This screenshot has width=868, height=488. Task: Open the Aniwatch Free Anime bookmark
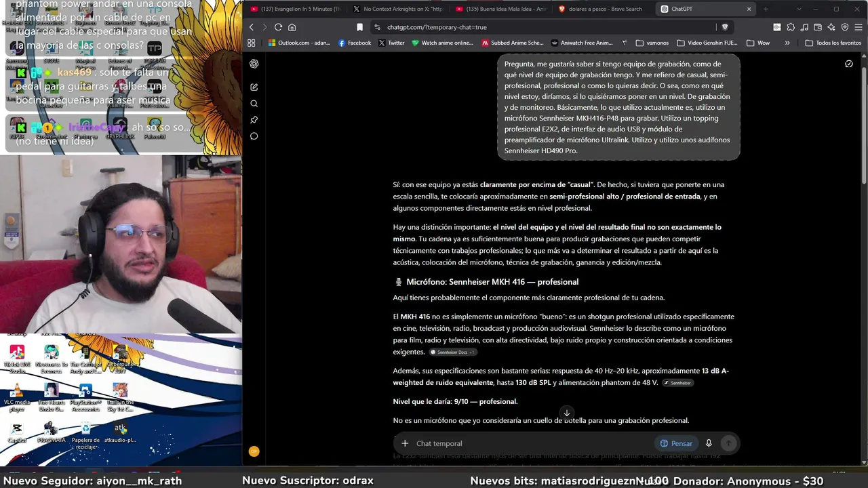583,43
